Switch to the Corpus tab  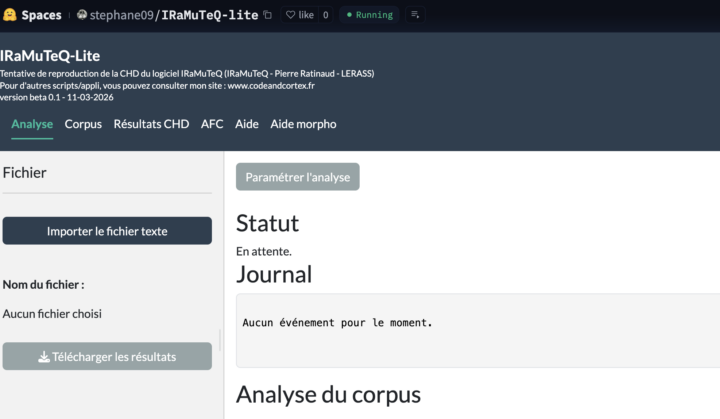(83, 124)
